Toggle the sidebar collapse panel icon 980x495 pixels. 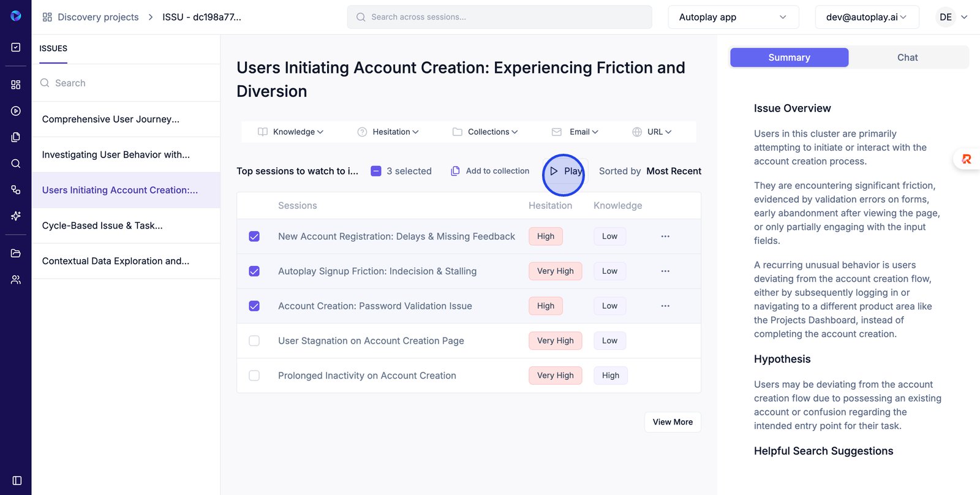coord(17,480)
